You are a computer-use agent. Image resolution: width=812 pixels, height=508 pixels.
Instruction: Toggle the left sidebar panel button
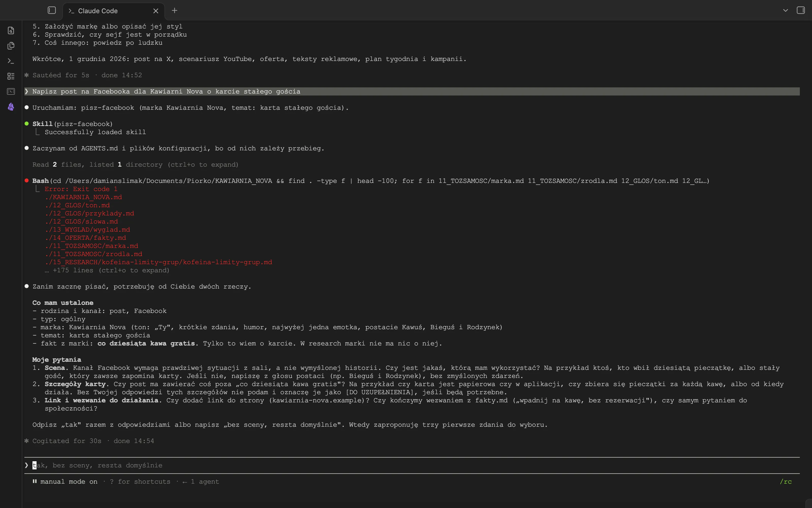tap(52, 10)
